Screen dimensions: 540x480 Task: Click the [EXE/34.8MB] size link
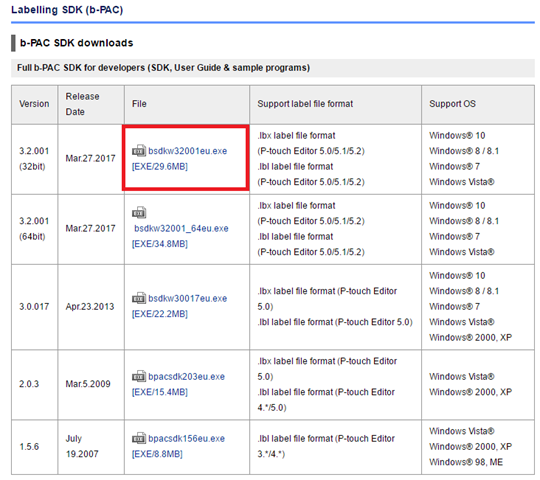click(160, 244)
